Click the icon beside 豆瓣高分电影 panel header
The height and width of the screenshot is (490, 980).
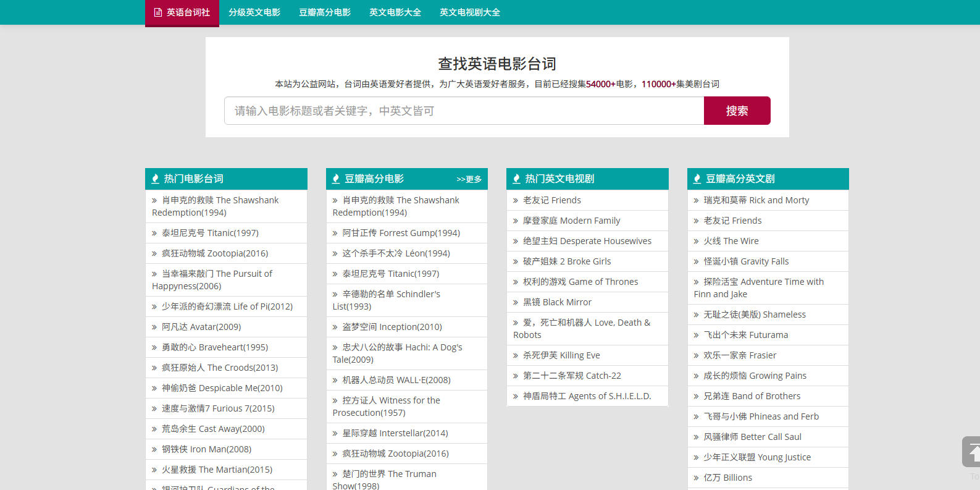[x=336, y=179]
